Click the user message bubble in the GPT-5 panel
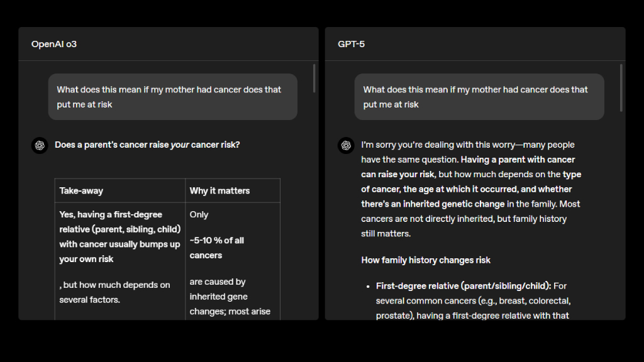644x362 pixels. (479, 97)
